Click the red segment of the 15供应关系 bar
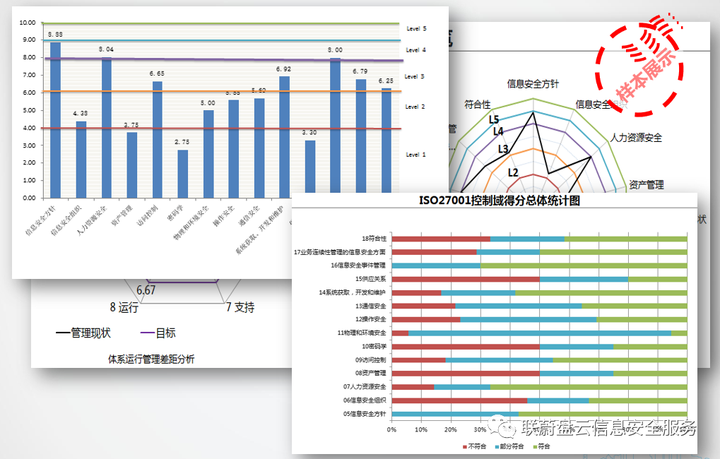Screen dimensions: 720x459 [466, 279]
